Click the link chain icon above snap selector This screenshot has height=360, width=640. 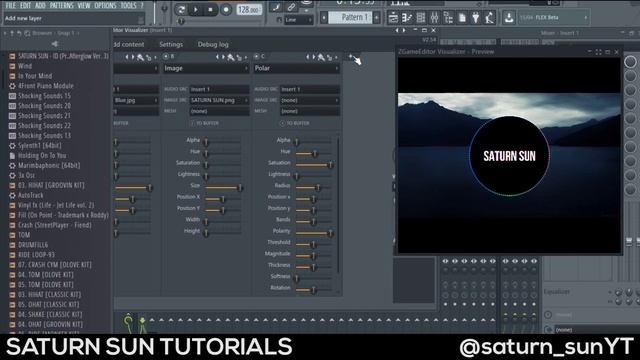[x=291, y=7]
